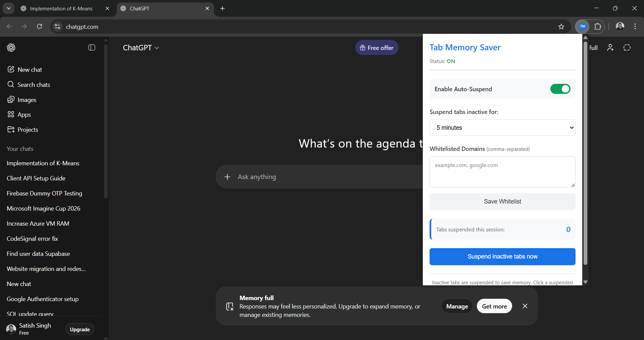
Task: Click the popup scrollbar down arrow
Action: pyautogui.click(x=585, y=282)
